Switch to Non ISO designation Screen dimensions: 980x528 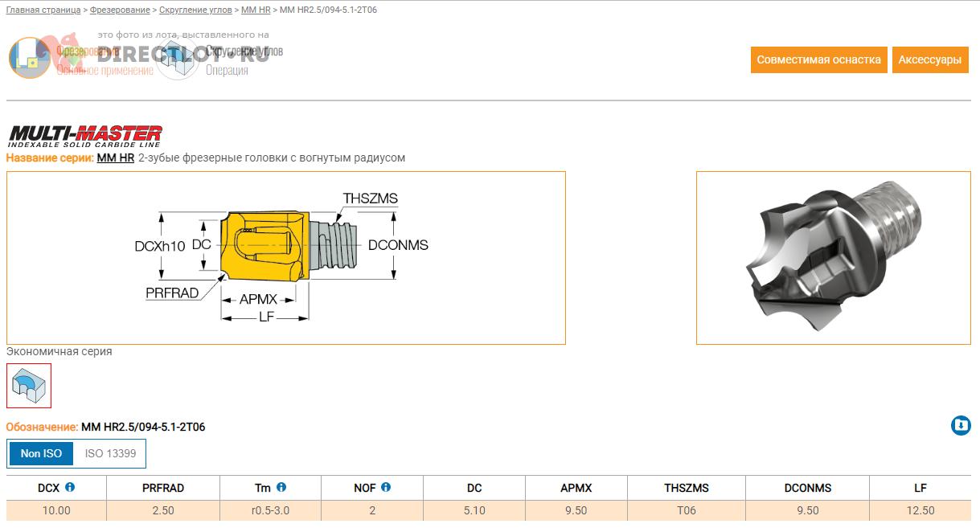coord(41,453)
